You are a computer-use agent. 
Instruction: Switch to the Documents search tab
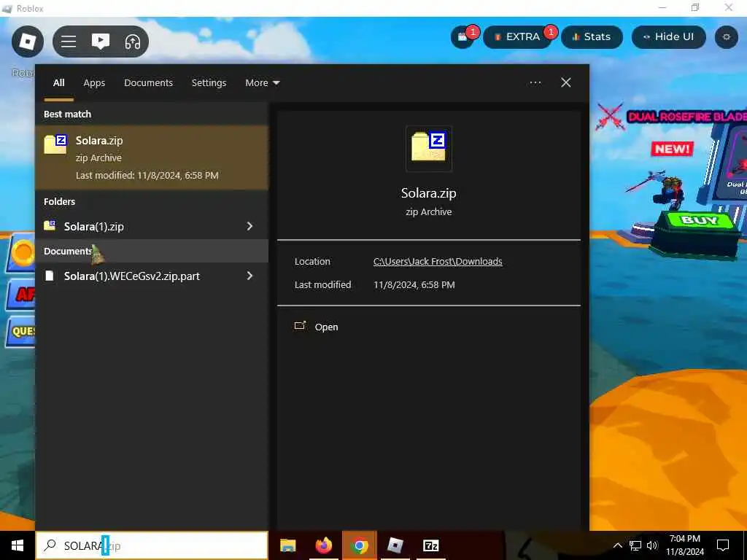point(148,83)
